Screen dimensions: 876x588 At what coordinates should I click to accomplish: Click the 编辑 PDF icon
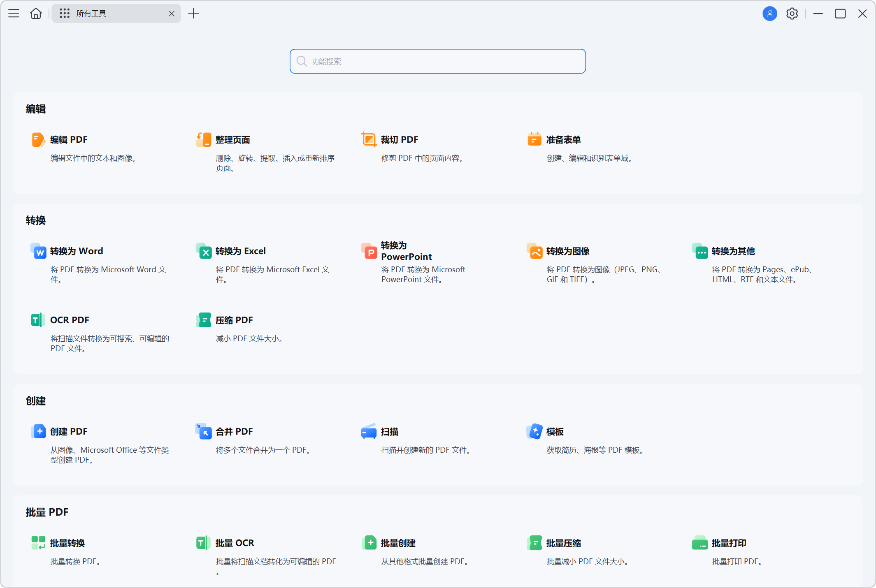[38, 140]
